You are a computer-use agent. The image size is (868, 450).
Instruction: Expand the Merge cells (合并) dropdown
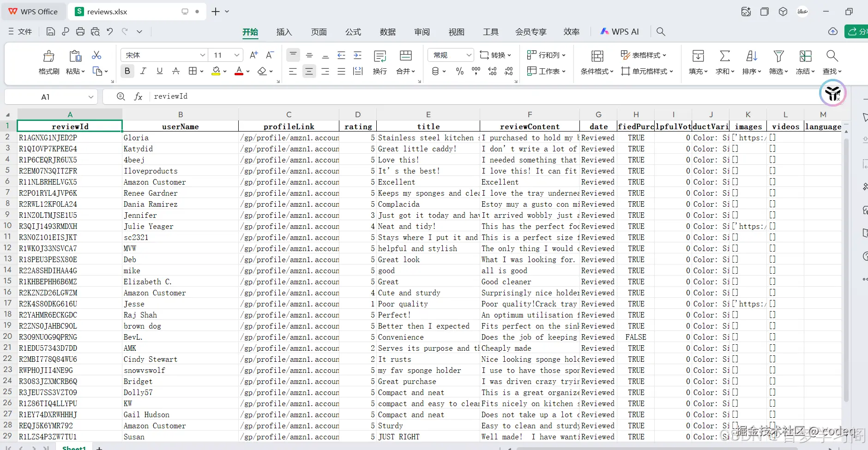coord(414,72)
